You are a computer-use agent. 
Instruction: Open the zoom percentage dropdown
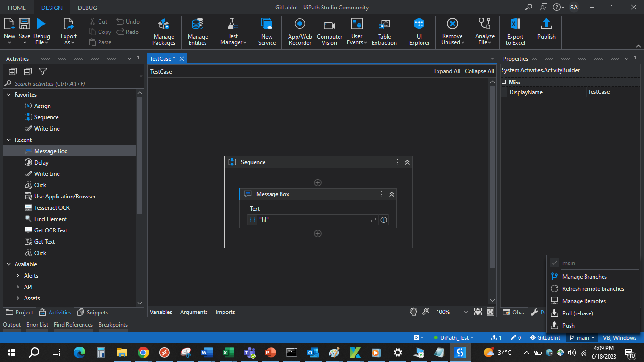pyautogui.click(x=465, y=312)
